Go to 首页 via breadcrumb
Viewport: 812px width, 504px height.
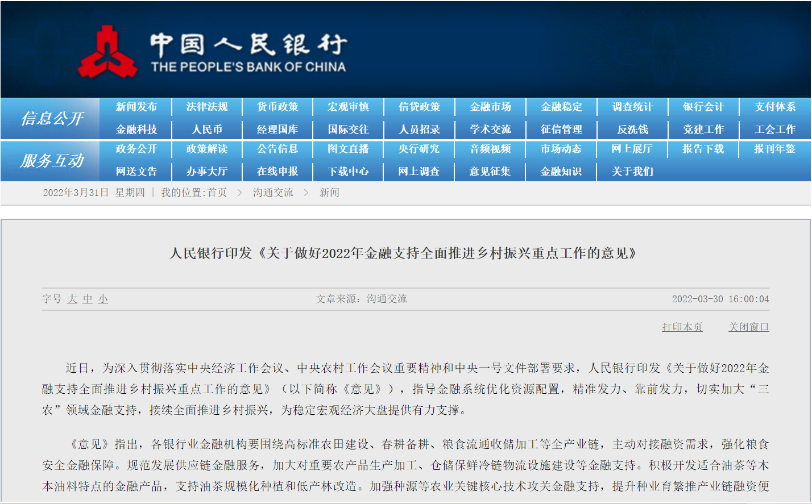pyautogui.click(x=217, y=193)
